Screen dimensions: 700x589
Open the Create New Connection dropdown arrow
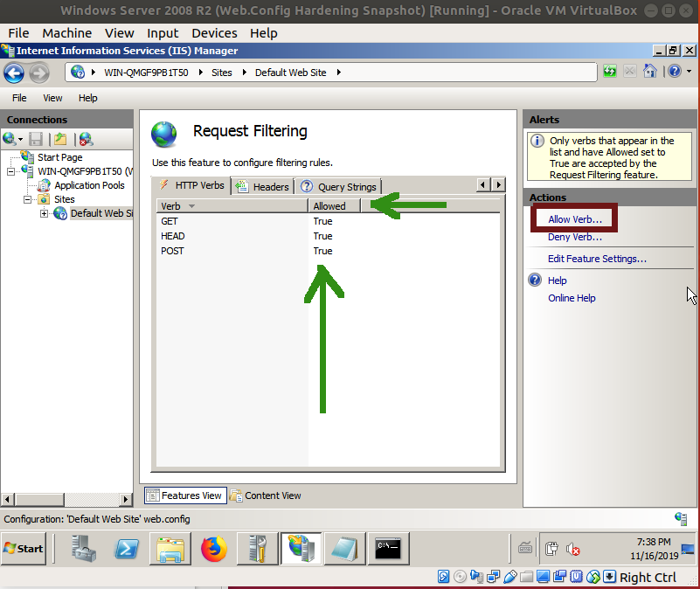(x=20, y=140)
